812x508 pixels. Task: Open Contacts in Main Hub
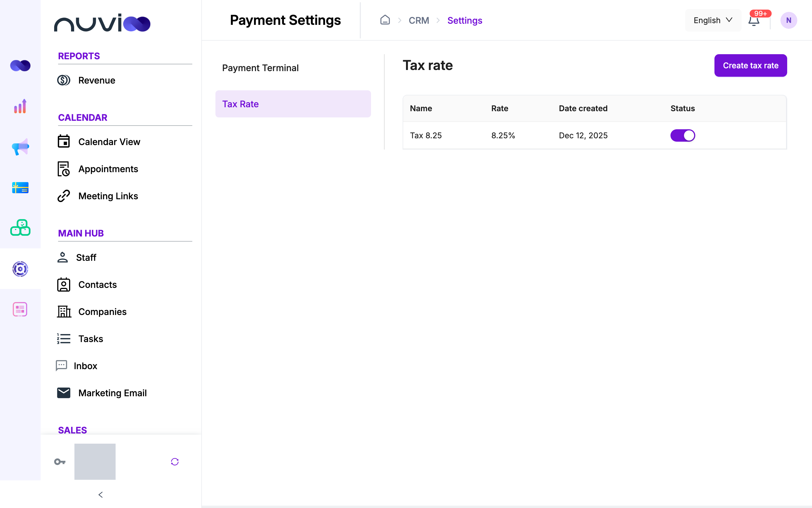pyautogui.click(x=97, y=284)
